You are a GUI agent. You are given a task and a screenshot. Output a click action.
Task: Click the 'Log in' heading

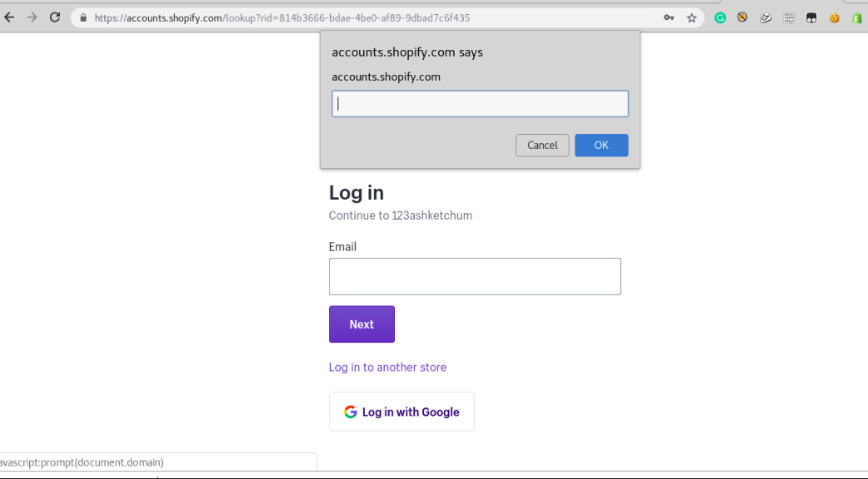[x=356, y=193]
